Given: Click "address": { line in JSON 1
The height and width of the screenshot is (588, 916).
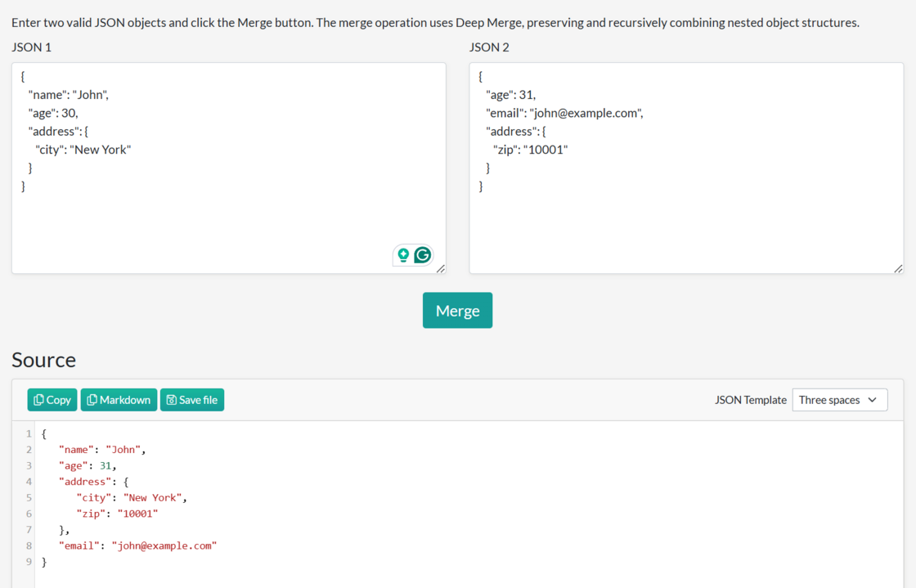Looking at the screenshot, I should click(58, 132).
